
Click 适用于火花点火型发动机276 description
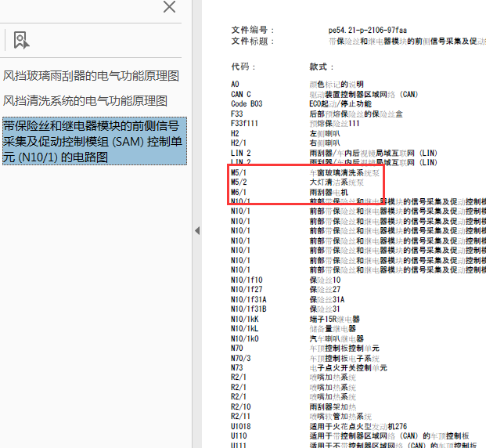click(x=358, y=426)
